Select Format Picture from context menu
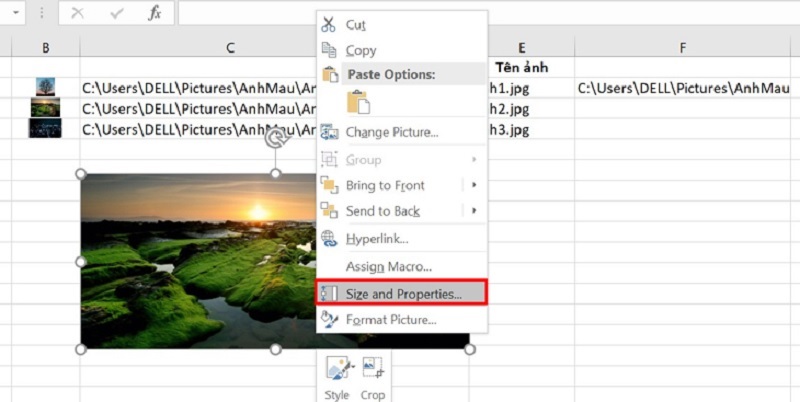 (390, 320)
